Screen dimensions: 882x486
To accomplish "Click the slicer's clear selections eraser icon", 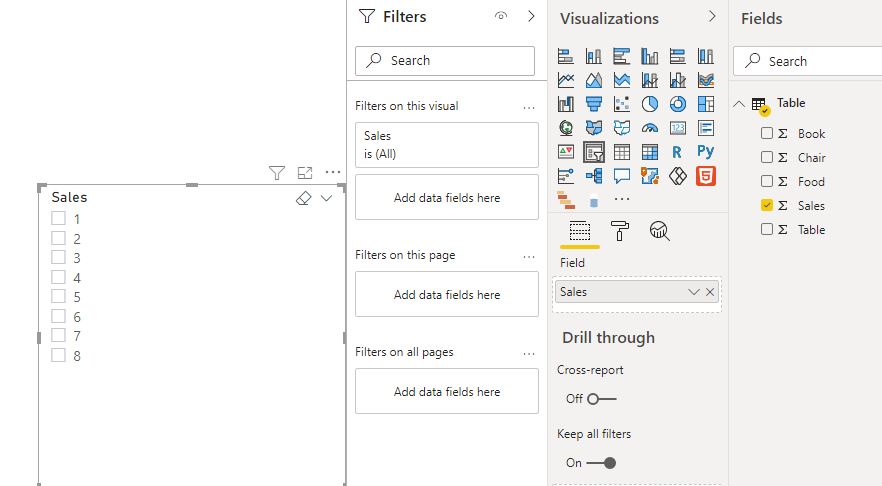I will pyautogui.click(x=304, y=198).
